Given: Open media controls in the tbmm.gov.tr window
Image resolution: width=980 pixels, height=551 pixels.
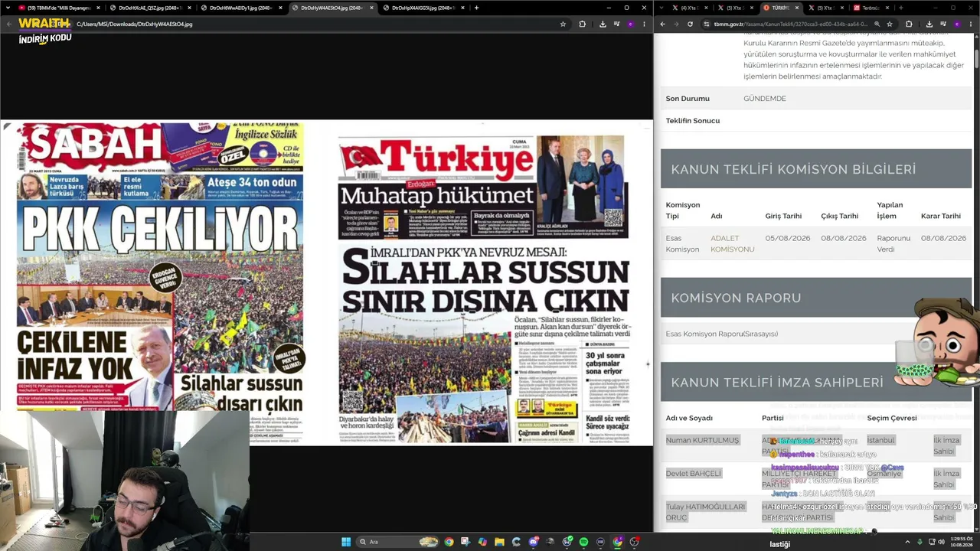Looking at the screenshot, I should [x=943, y=24].
